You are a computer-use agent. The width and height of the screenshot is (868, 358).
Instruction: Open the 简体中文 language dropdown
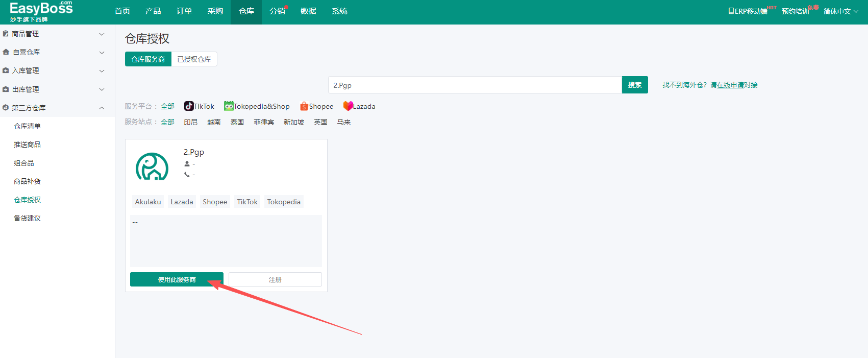tap(841, 11)
